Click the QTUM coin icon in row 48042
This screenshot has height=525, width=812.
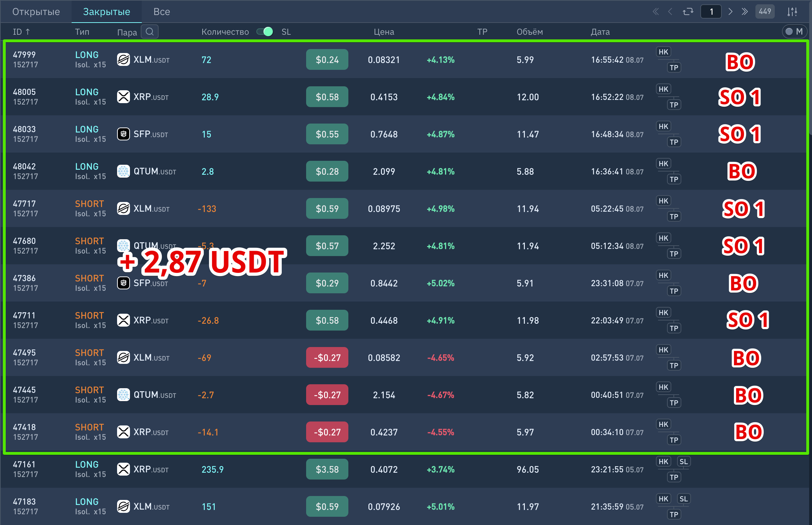click(x=124, y=172)
